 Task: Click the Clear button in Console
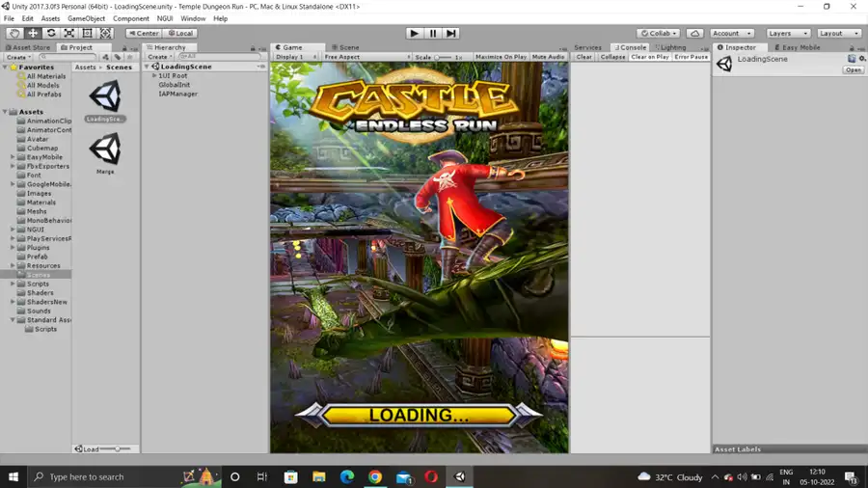coord(583,57)
